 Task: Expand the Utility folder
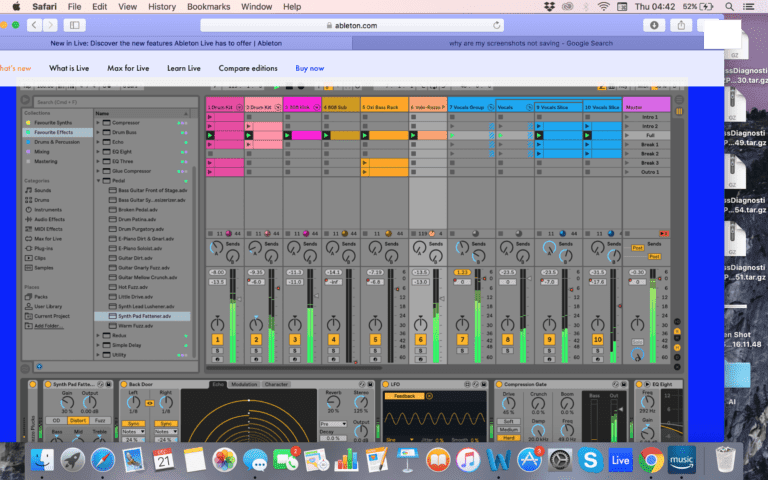click(x=98, y=355)
